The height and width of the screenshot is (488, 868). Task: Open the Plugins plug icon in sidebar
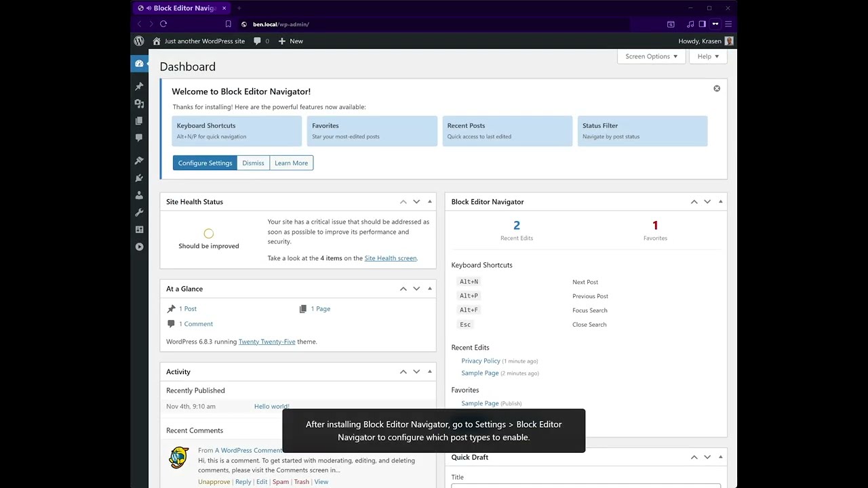click(139, 178)
